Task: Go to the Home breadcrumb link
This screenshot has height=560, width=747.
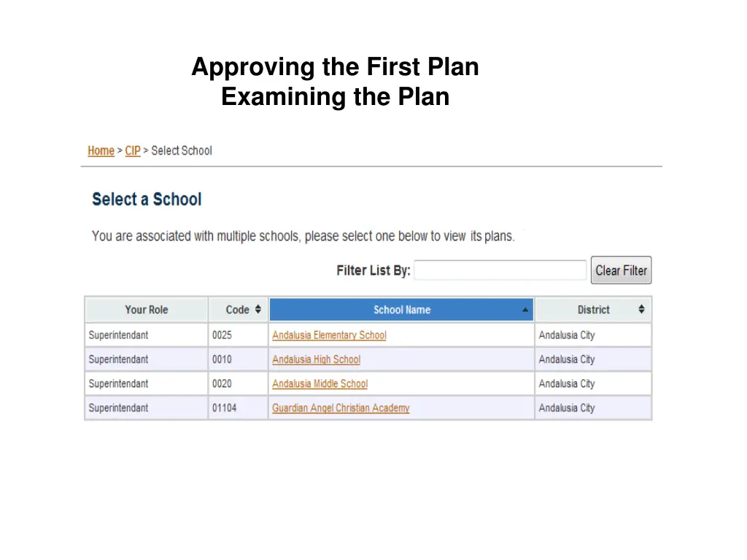Action: (x=101, y=151)
